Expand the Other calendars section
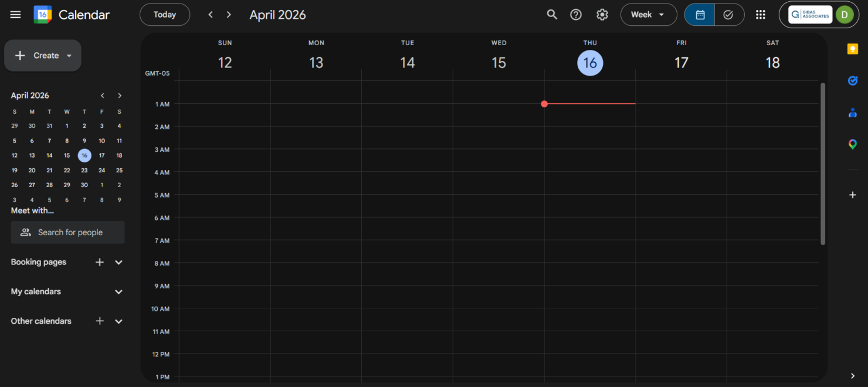 pos(118,321)
